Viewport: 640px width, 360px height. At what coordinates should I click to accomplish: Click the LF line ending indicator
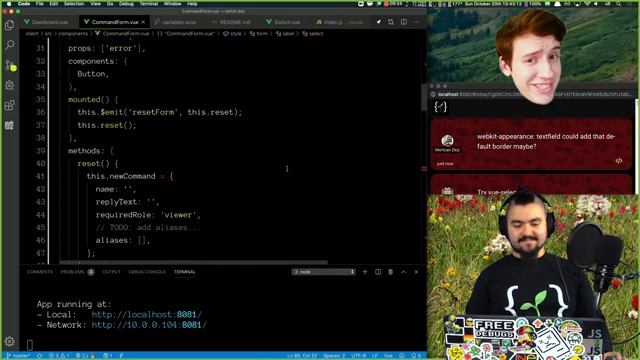click(x=375, y=356)
